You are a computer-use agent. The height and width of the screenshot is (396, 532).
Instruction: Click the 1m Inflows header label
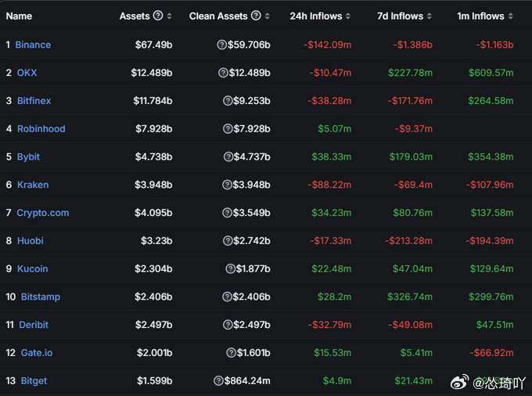pyautogui.click(x=480, y=16)
